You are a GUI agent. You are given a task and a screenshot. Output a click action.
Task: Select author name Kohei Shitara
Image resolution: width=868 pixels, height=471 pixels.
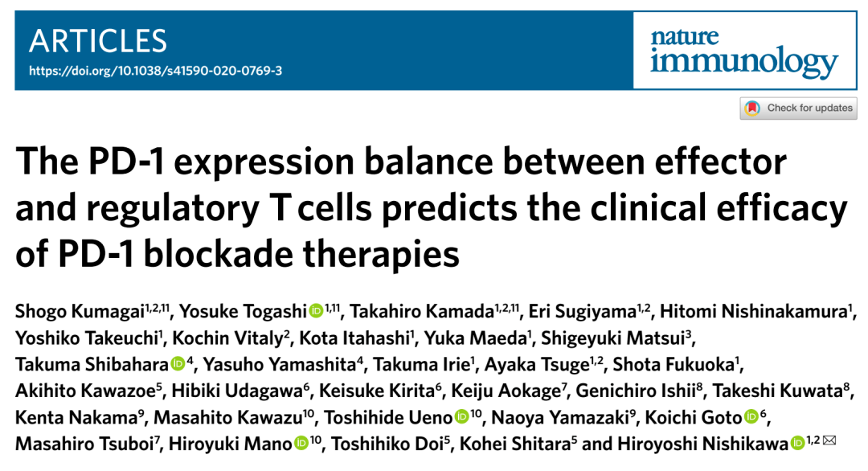click(x=515, y=444)
